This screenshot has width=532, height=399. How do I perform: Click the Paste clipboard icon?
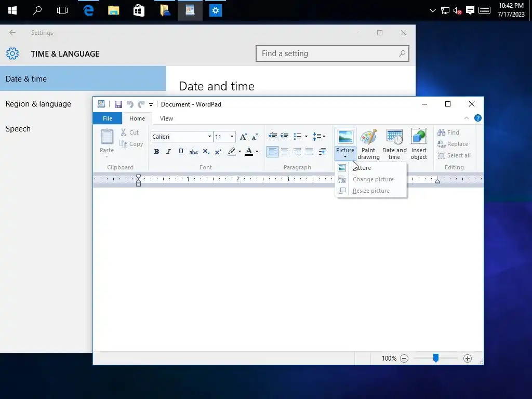point(107,137)
